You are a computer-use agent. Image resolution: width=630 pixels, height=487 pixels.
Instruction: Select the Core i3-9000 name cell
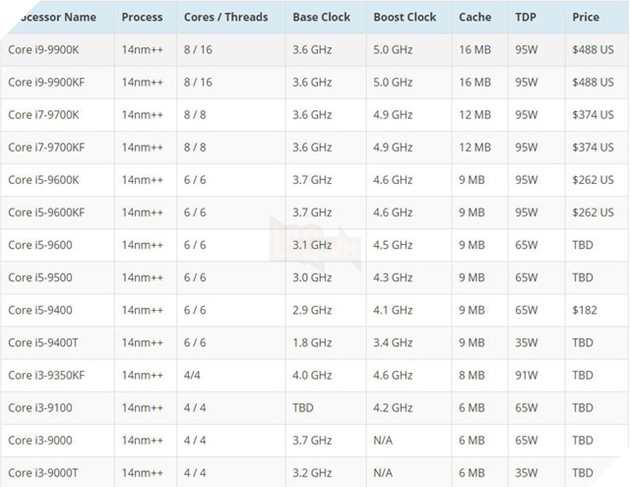(40, 440)
